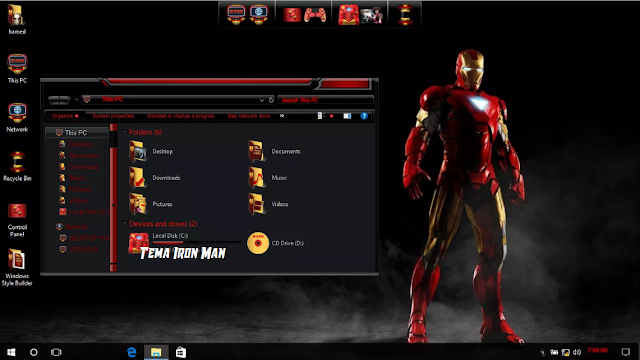Viewport: 640px width, 360px height.
Task: Open the dropdown arrow next to view options
Action: click(331, 116)
